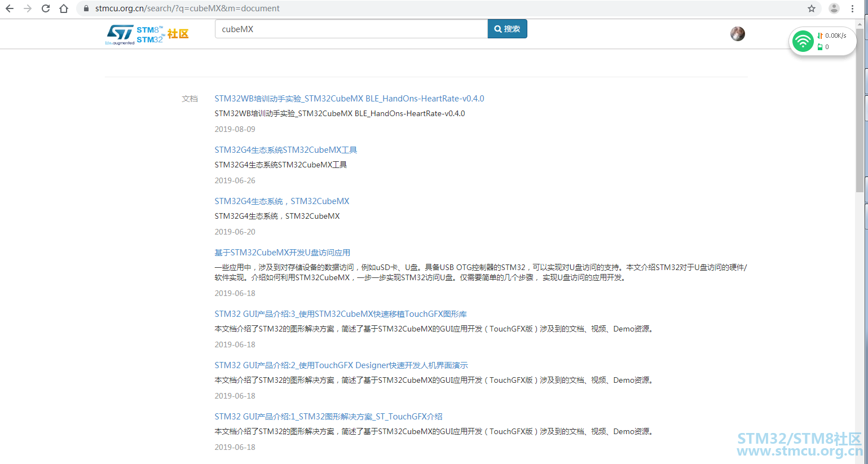Click the black STM32G4生态系统，STM32CubeMX description line

click(x=277, y=216)
